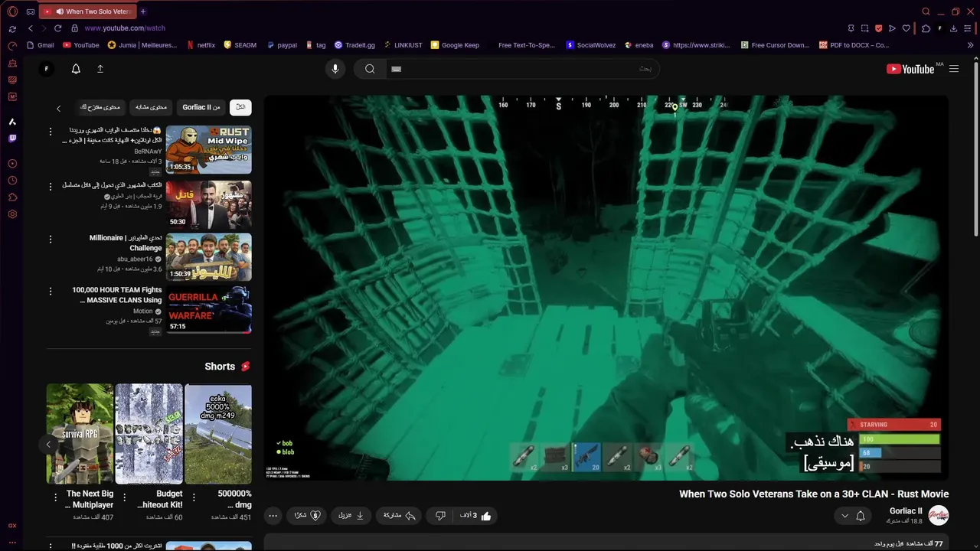Open the Google Keep bookmark
The image size is (980, 551).
tap(455, 45)
